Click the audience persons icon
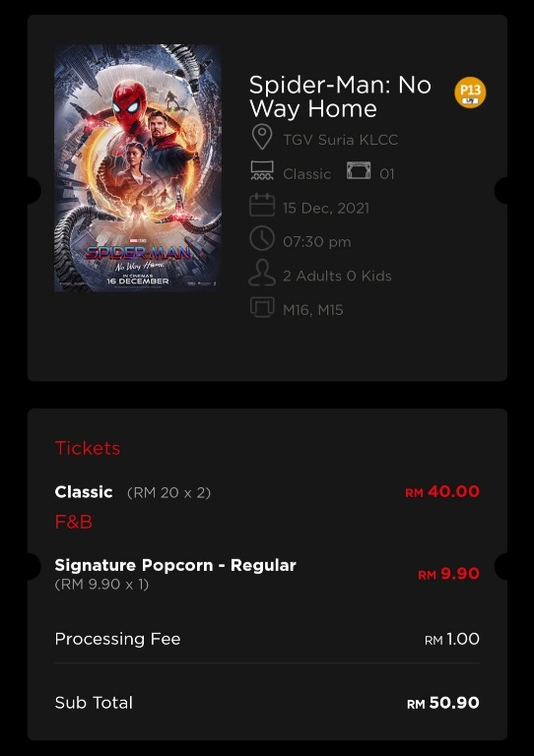The width and height of the screenshot is (534, 756). 262,273
